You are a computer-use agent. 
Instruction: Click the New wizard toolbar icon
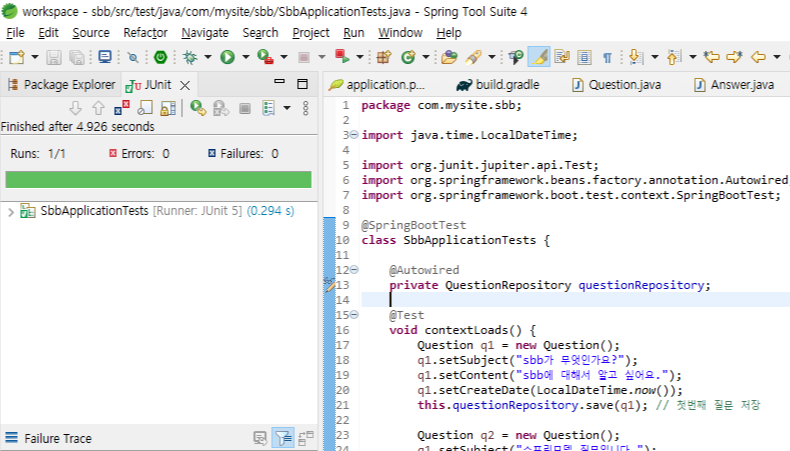coord(17,57)
